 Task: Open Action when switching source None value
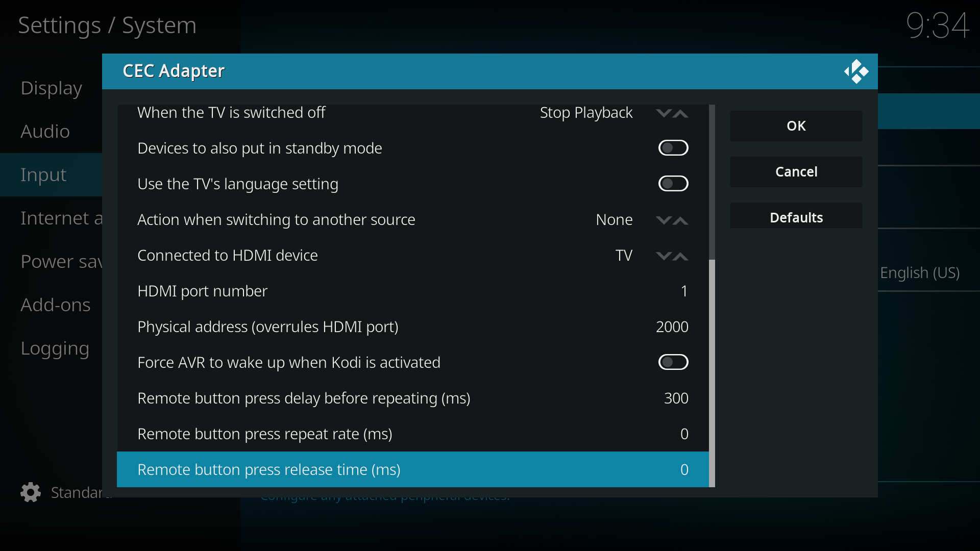[x=614, y=220]
